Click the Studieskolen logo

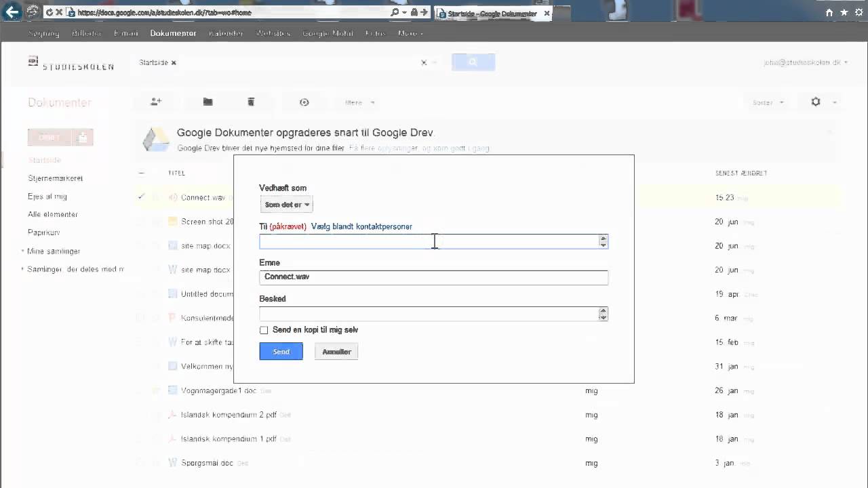[71, 64]
